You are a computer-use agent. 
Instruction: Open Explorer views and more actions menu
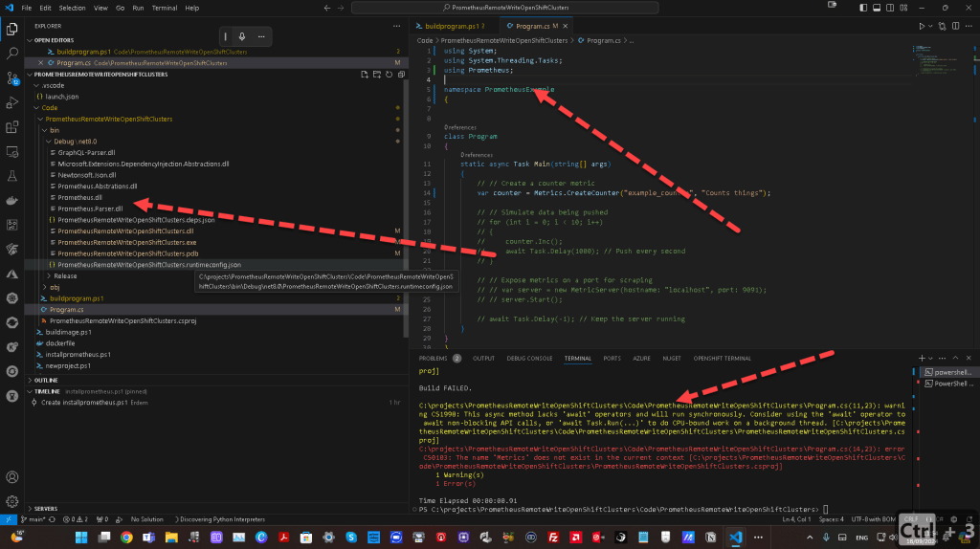pos(396,26)
